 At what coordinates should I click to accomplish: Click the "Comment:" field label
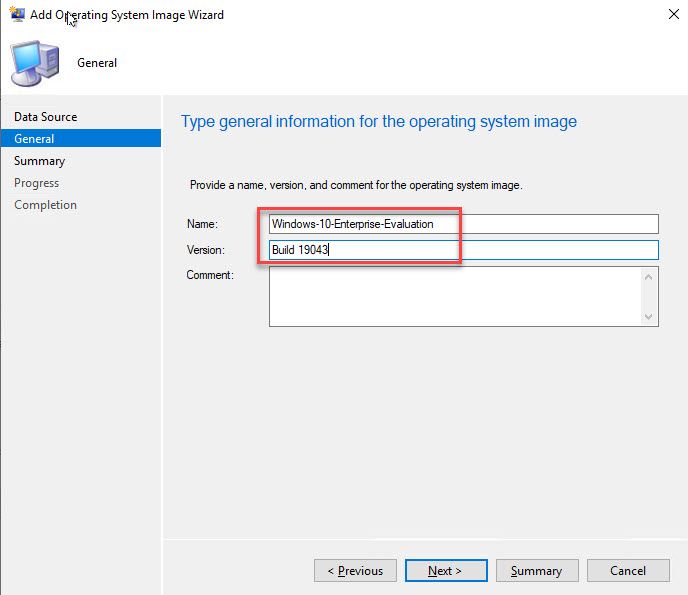[209, 275]
